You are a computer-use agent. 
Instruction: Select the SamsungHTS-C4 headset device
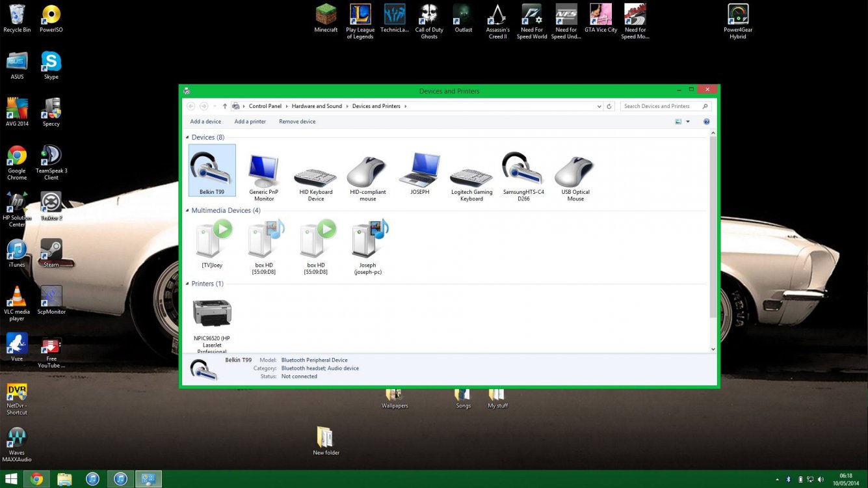[x=524, y=177]
